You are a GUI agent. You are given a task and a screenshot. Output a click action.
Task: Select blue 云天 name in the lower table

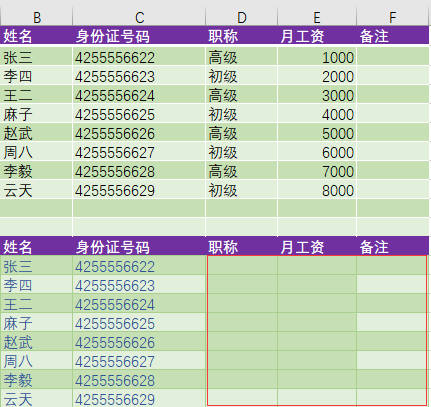tap(36, 398)
